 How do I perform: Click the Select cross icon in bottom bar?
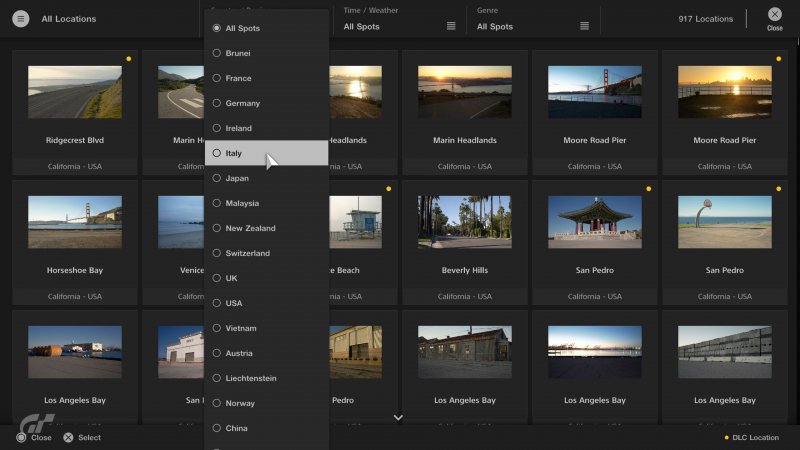click(x=68, y=437)
